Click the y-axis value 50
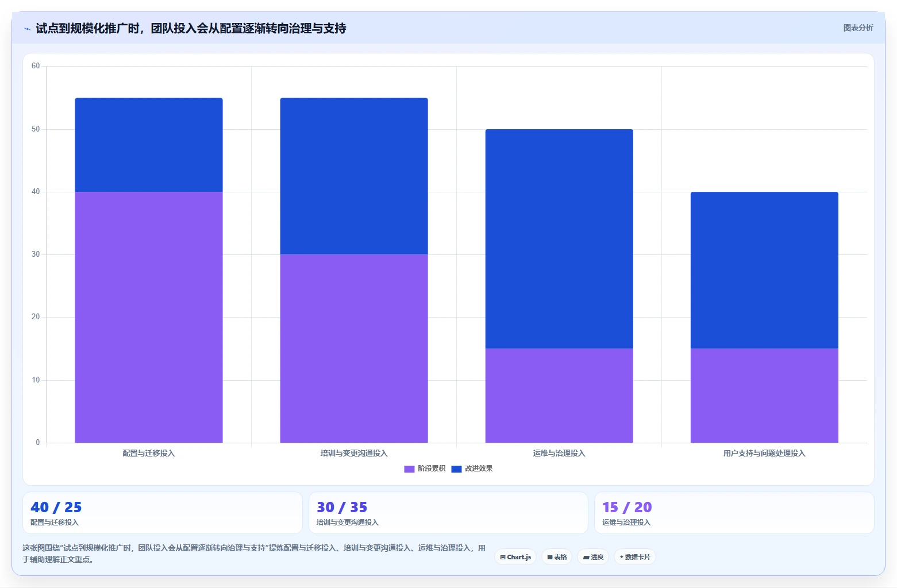 pyautogui.click(x=36, y=129)
